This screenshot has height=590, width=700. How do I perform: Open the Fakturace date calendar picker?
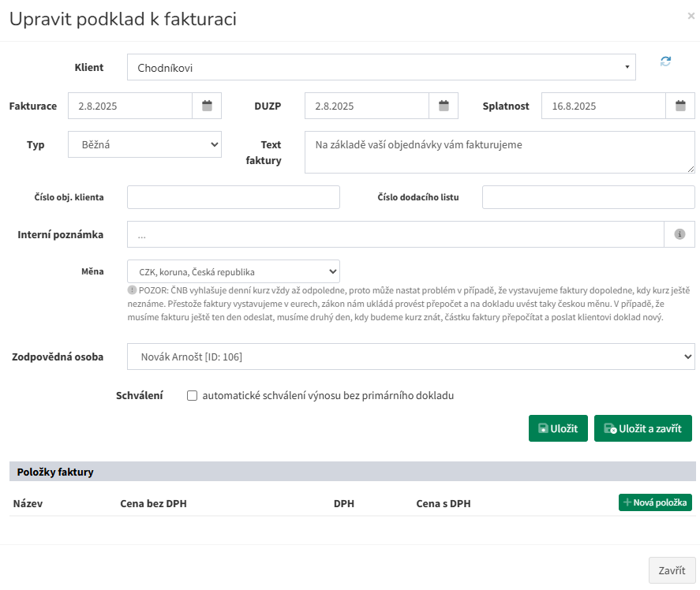point(207,106)
